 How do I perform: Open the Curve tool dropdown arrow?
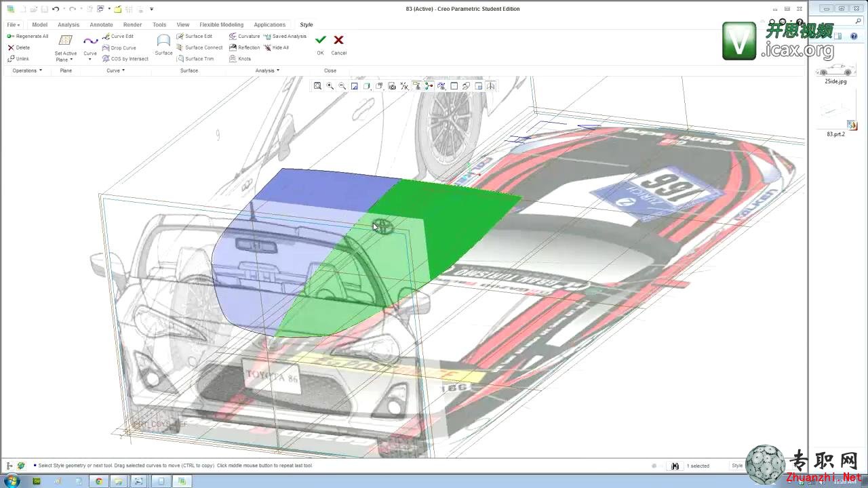(x=90, y=60)
